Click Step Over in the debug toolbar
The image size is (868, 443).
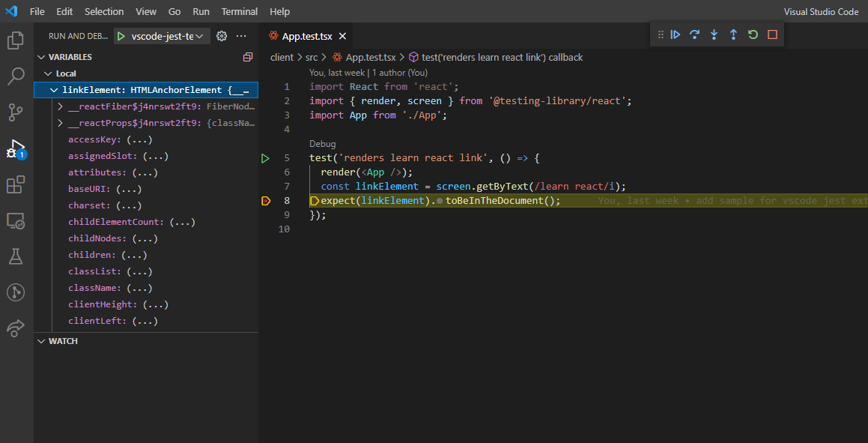pyautogui.click(x=695, y=34)
